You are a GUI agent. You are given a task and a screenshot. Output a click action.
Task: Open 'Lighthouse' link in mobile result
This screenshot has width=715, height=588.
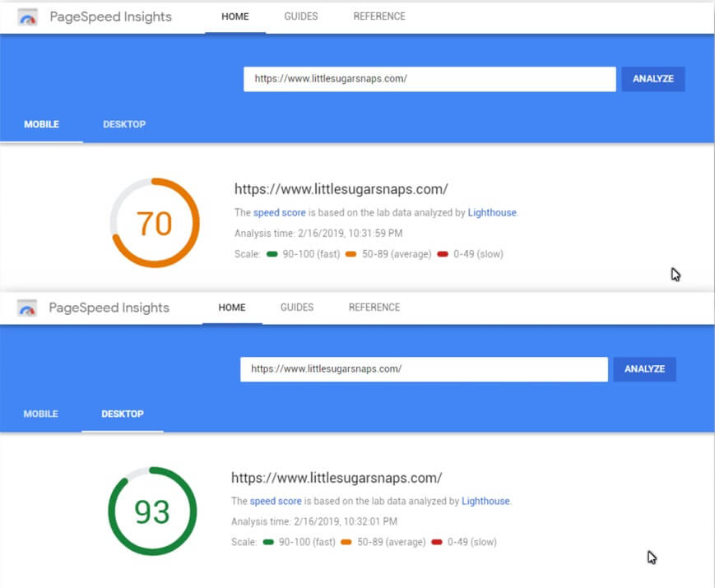492,213
